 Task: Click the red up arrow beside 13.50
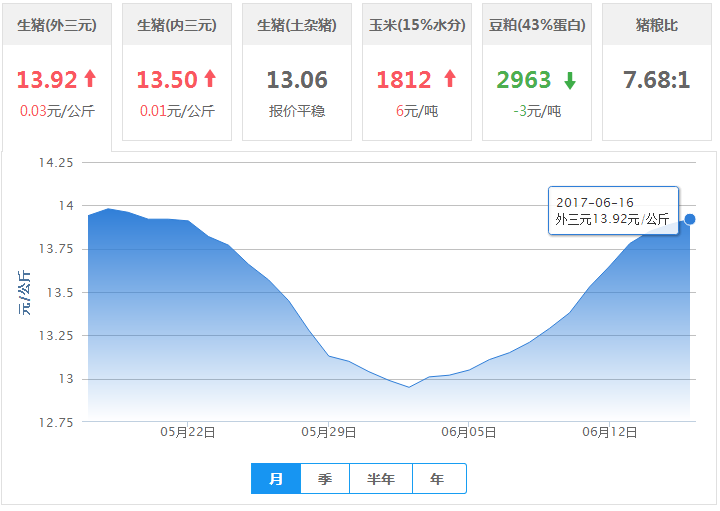(x=210, y=79)
